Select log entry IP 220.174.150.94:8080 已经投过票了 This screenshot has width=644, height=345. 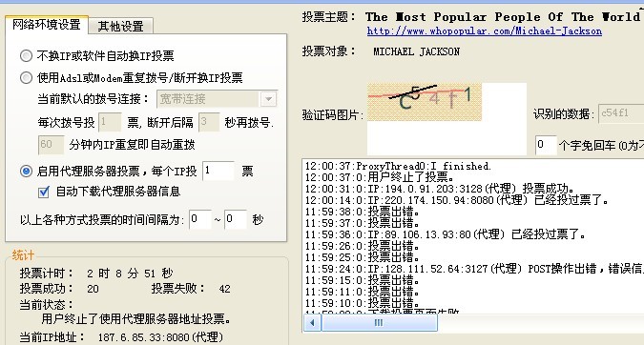coord(456,200)
